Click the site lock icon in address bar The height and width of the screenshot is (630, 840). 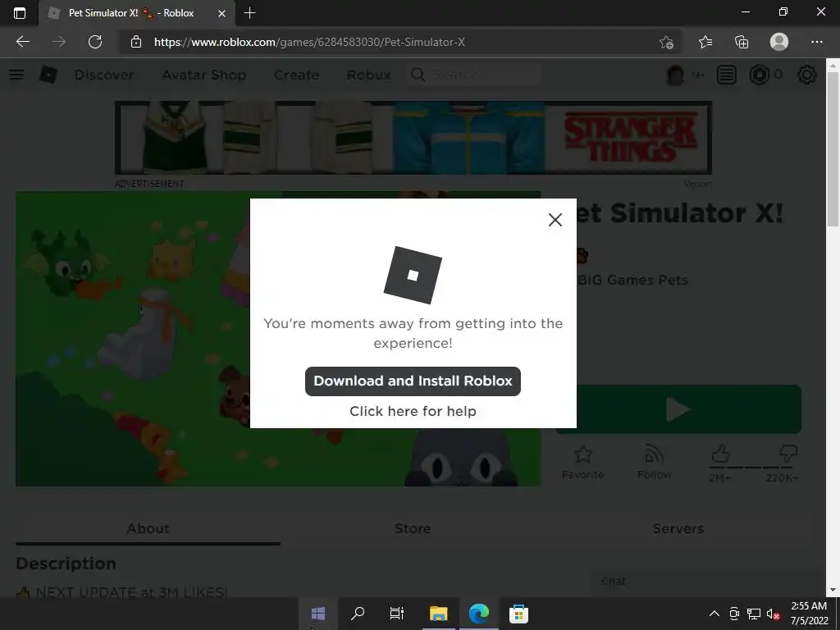pyautogui.click(x=136, y=42)
